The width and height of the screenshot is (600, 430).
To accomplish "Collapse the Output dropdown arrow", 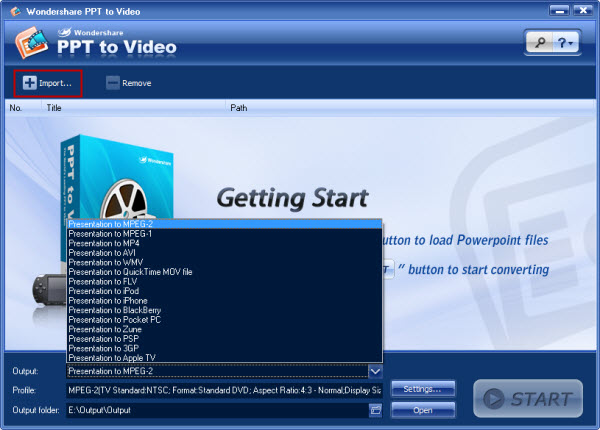I will click(375, 371).
